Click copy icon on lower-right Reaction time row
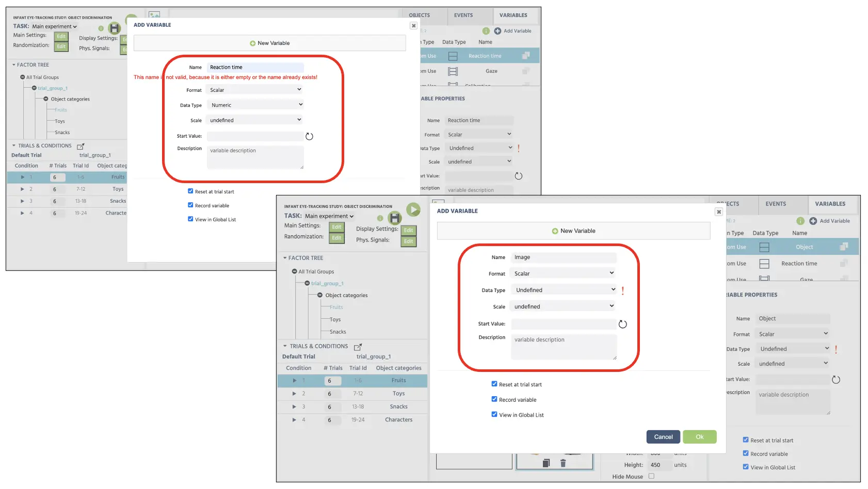The image size is (868, 489). point(844,263)
